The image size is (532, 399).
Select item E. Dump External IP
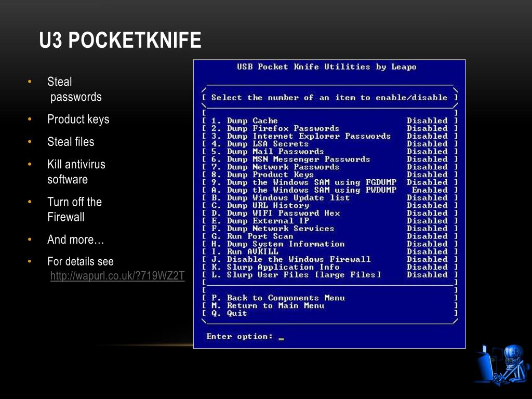click(x=260, y=221)
